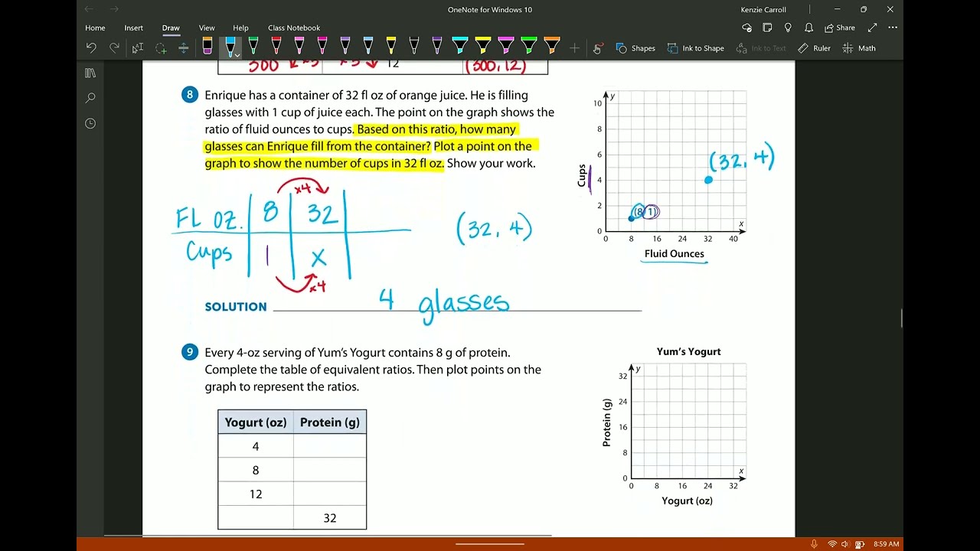Viewport: 980px width, 551px height.
Task: Switch to the Draw tab
Action: tap(171, 28)
